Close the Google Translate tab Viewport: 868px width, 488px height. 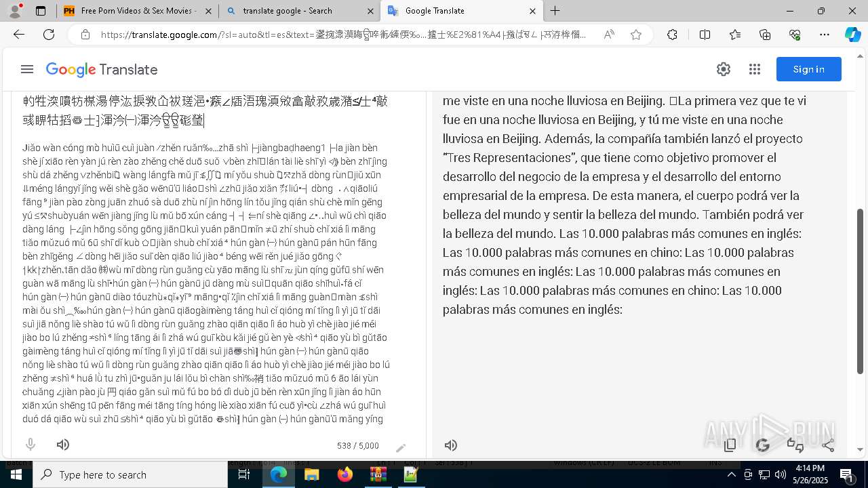pos(532,11)
